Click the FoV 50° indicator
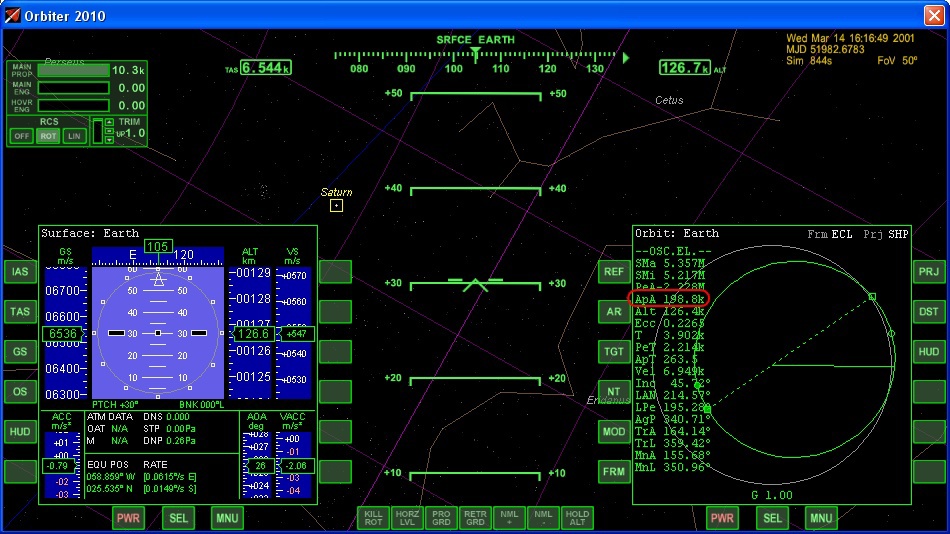 (897, 61)
